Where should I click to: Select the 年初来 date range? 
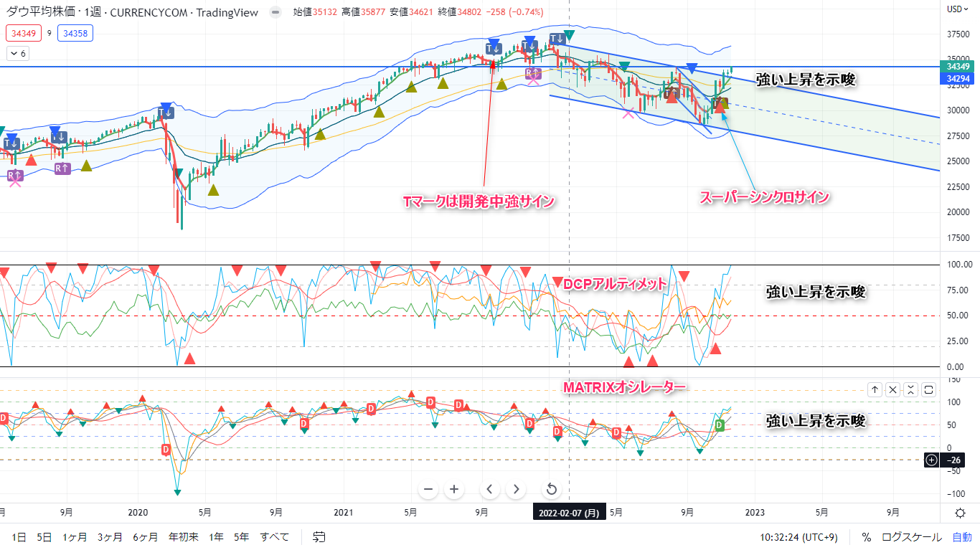(x=184, y=537)
